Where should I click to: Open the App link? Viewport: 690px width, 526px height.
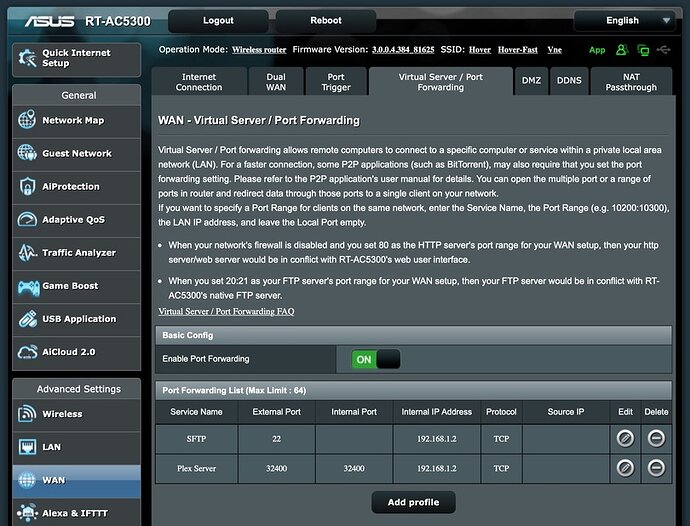click(597, 50)
